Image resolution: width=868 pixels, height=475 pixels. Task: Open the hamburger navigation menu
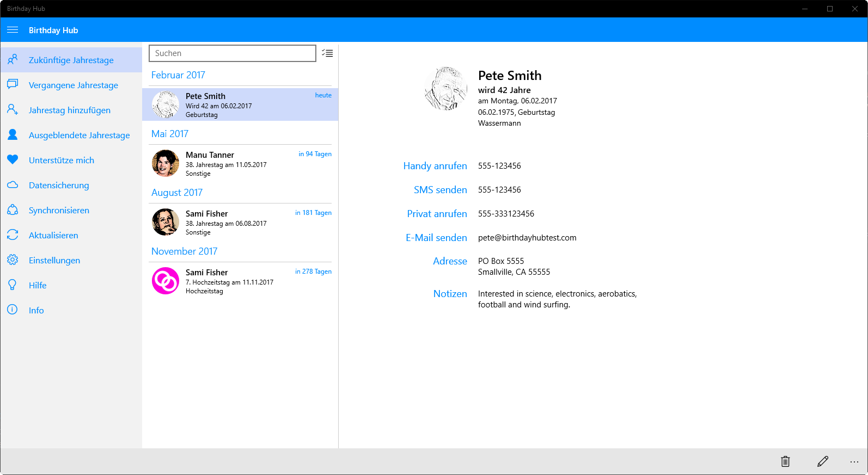tap(13, 30)
